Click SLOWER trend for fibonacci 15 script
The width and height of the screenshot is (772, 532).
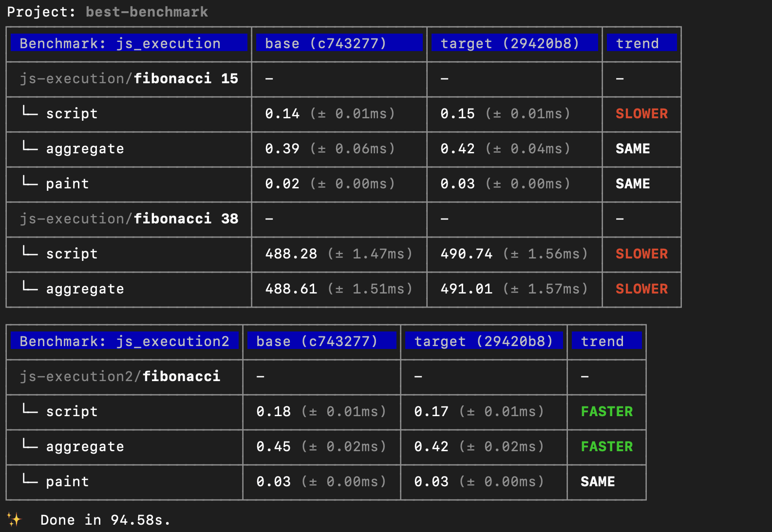641,114
